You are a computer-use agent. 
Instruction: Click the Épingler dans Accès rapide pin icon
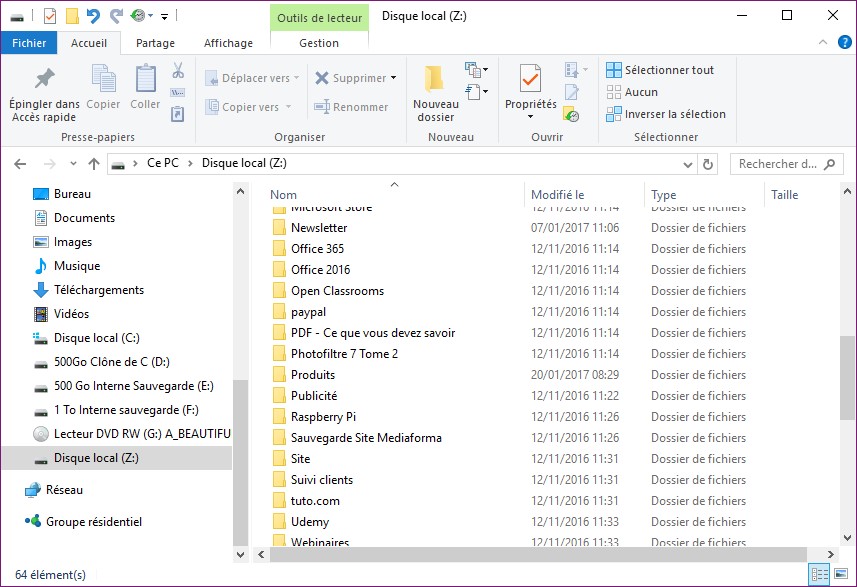45,80
